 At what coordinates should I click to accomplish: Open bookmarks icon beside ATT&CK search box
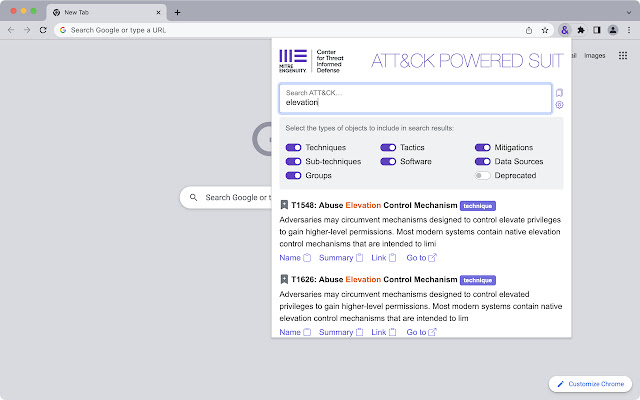tap(559, 93)
